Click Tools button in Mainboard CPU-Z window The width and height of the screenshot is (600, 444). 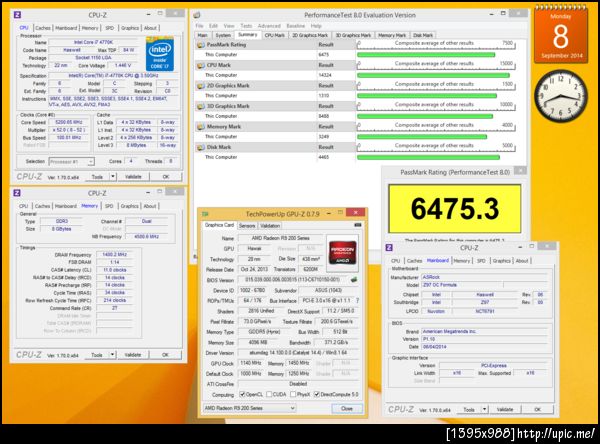[470, 410]
